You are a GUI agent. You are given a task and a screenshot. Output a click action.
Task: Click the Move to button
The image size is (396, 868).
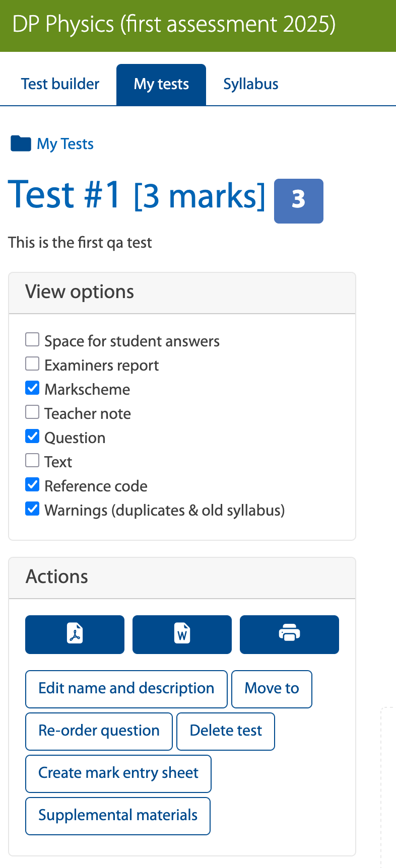coord(272,689)
